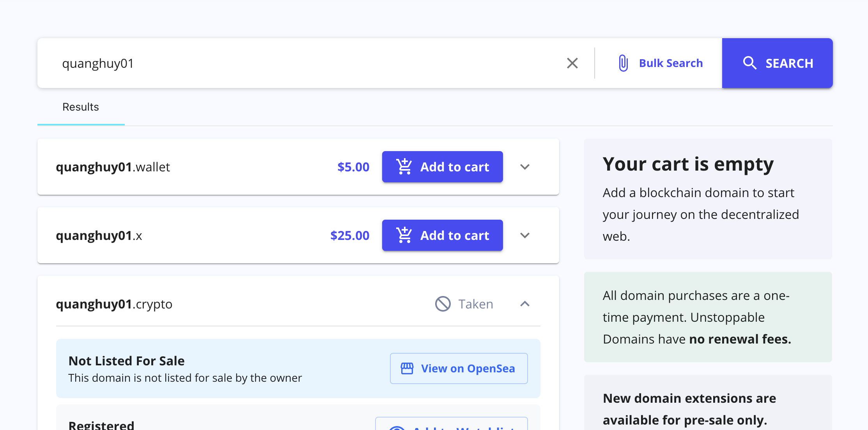Add quanghuy01.wallet to cart
868x430 pixels.
pyautogui.click(x=442, y=167)
